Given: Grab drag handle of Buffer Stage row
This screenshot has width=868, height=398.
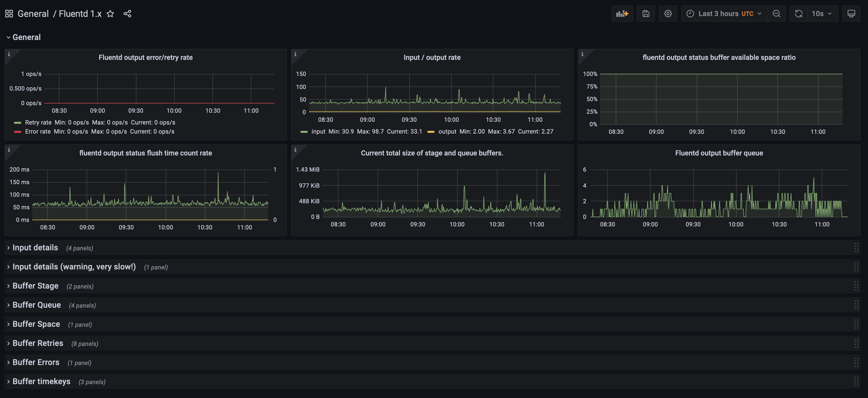Looking at the screenshot, I should pos(856,286).
